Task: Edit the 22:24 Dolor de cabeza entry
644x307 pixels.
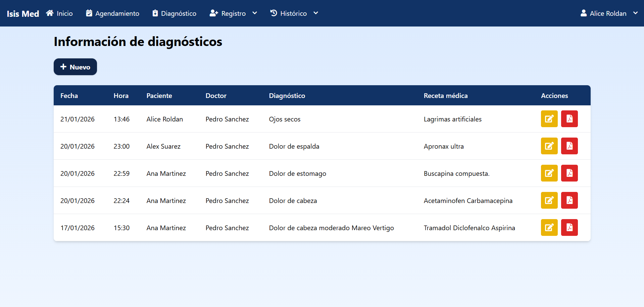Action: (549, 200)
